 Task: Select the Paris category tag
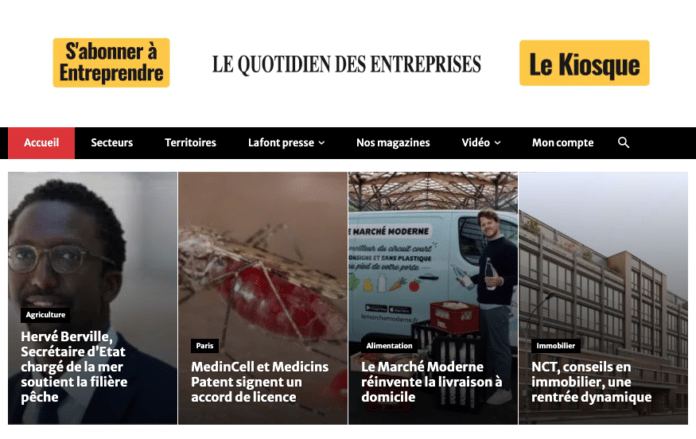pos(205,345)
